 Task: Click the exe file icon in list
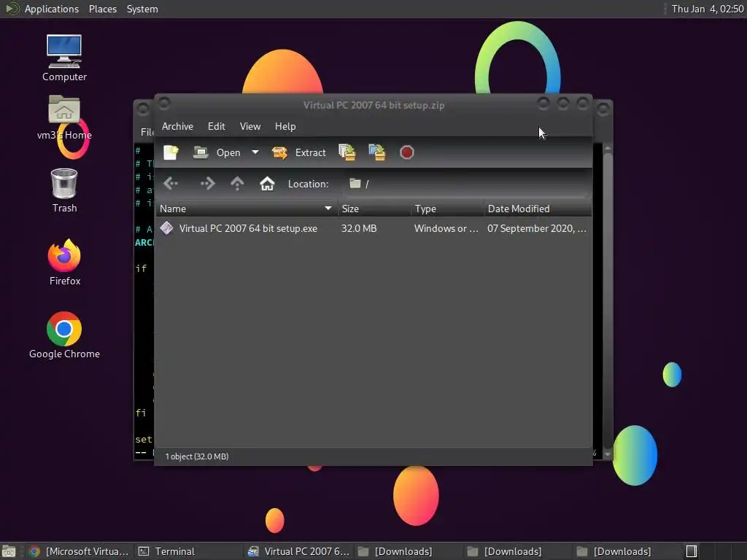(x=167, y=228)
